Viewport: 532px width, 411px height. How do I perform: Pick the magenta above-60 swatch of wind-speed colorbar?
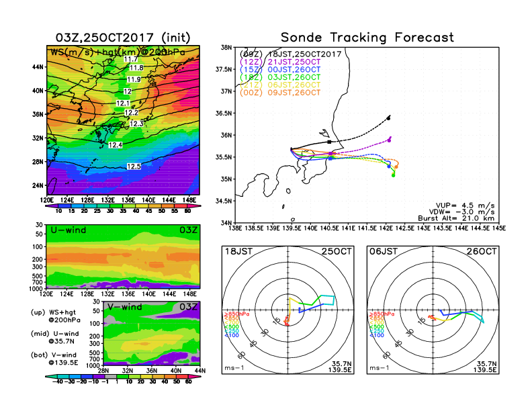[x=193, y=206]
